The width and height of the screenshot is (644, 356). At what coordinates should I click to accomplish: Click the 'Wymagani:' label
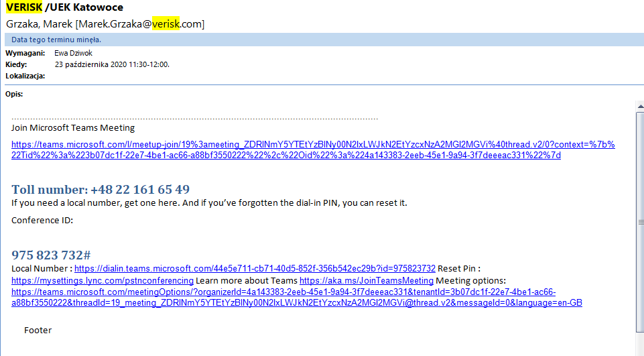point(25,53)
